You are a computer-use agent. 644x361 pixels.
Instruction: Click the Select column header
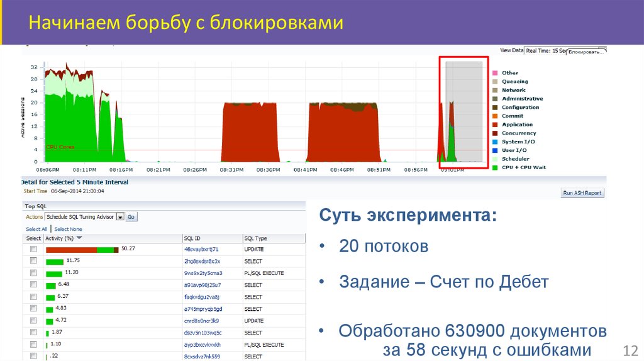pos(33,238)
